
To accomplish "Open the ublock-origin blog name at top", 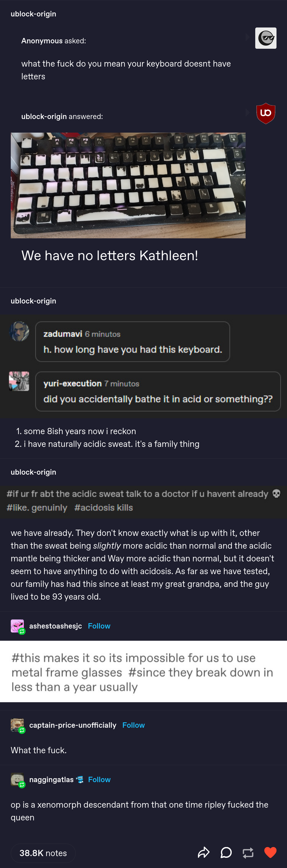I will [33, 14].
